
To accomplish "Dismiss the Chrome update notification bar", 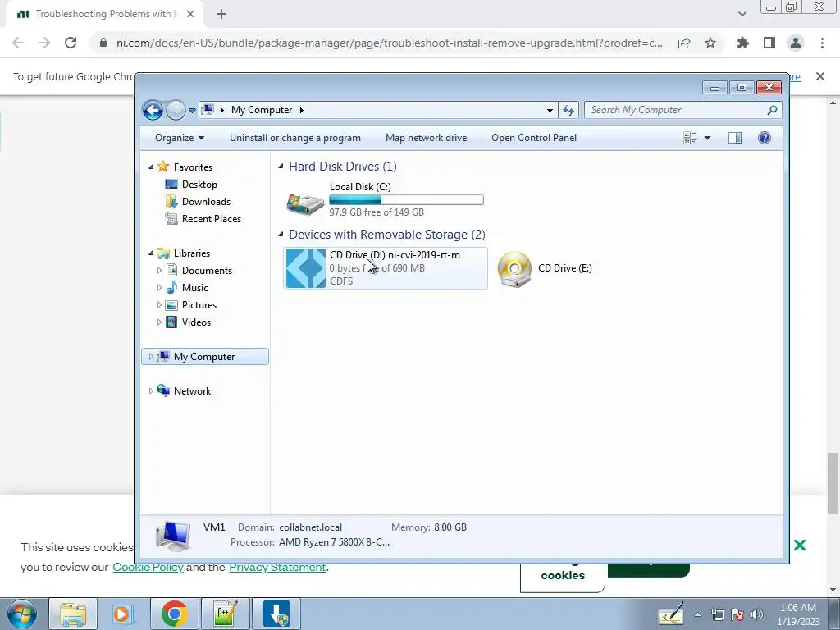I will coord(820,76).
